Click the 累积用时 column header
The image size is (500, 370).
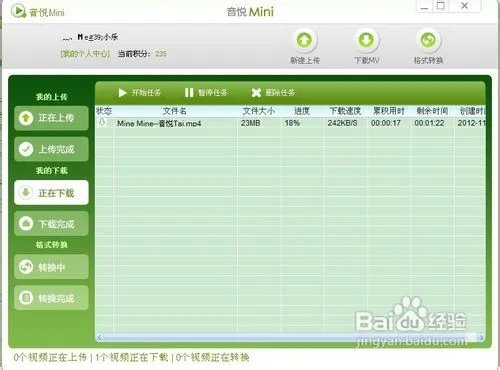pos(389,111)
